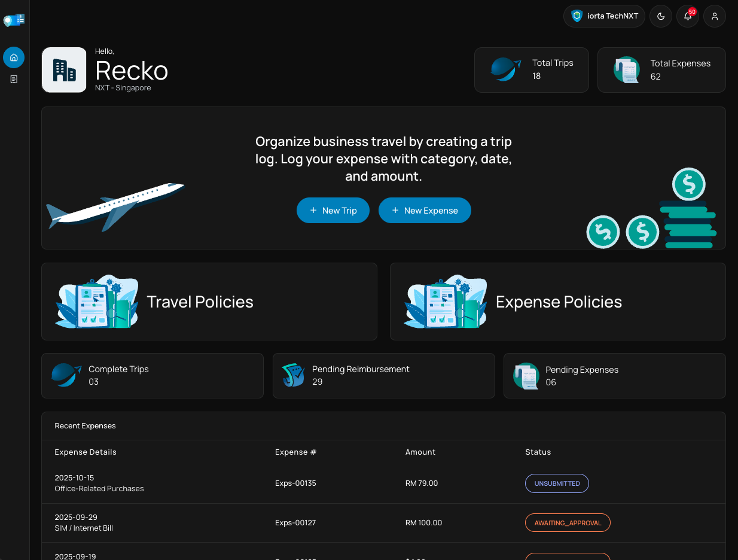
Task: Open the iorta TechNXT organization selector
Action: tap(604, 16)
